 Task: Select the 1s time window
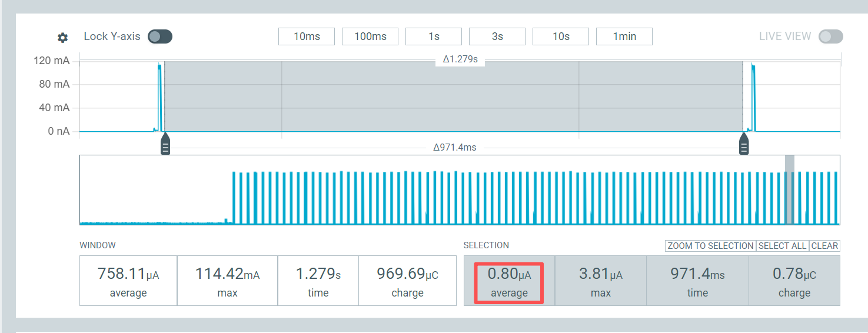click(434, 36)
